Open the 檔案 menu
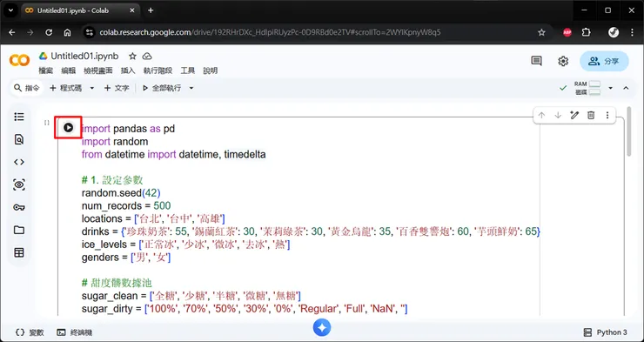 tap(45, 70)
